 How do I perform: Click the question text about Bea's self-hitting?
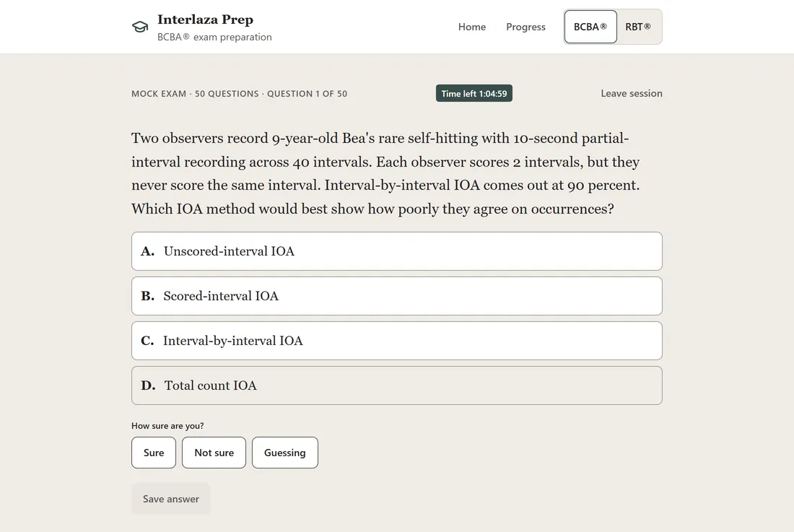386,174
